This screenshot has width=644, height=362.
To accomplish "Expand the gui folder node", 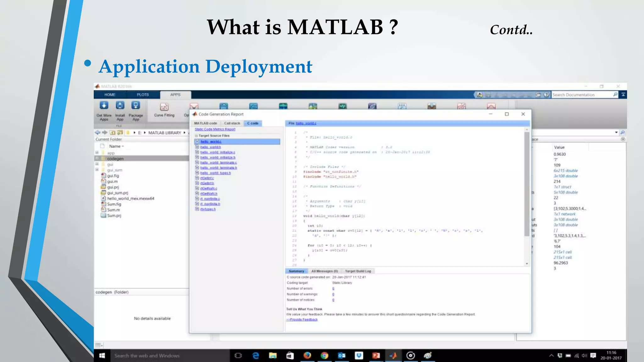I will click(97, 164).
